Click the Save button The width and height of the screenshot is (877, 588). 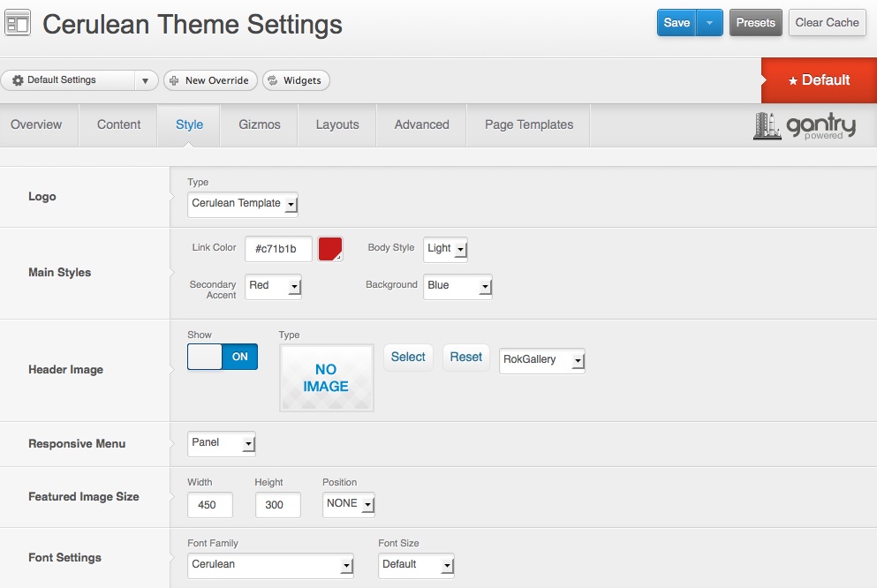pyautogui.click(x=677, y=23)
